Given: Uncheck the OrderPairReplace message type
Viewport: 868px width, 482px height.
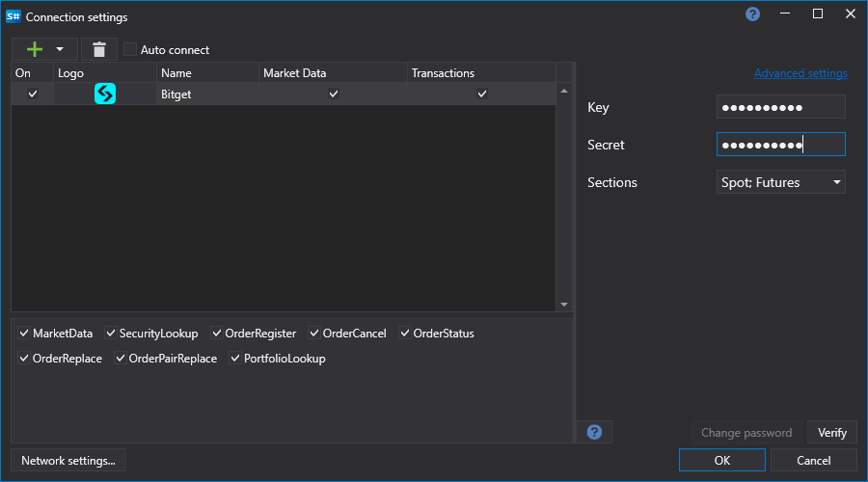Looking at the screenshot, I should click(x=121, y=358).
